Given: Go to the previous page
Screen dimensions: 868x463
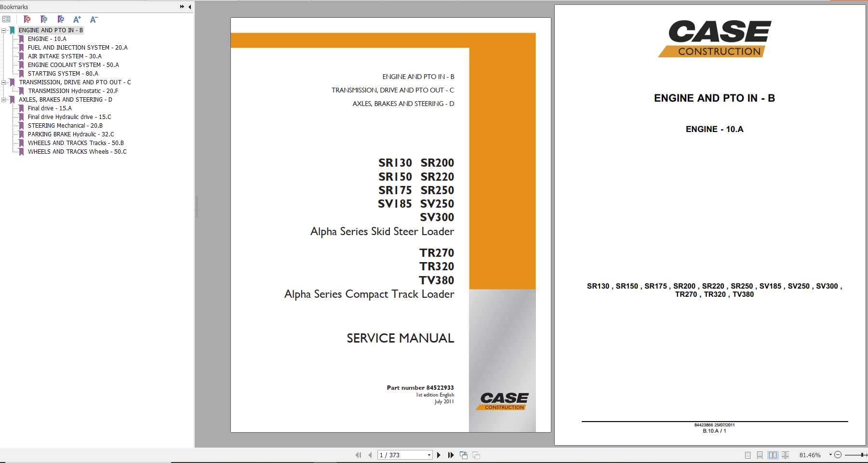Looking at the screenshot, I should coord(370,455).
